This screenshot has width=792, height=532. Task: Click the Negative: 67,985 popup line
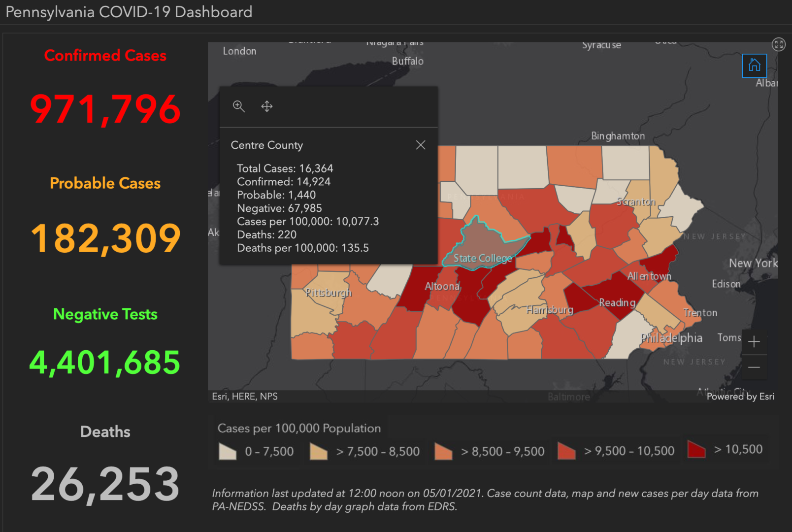[279, 208]
